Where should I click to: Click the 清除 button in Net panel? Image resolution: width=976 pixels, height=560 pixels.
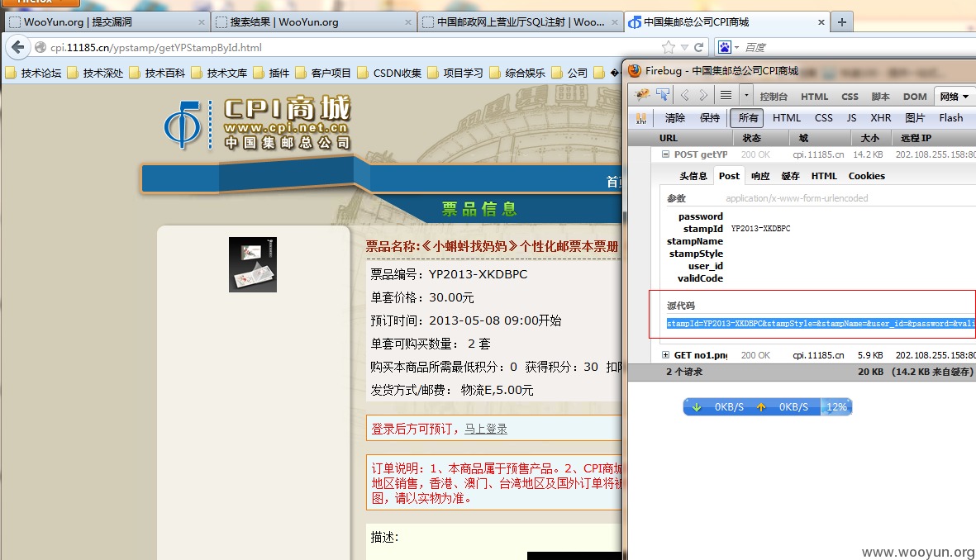(674, 118)
